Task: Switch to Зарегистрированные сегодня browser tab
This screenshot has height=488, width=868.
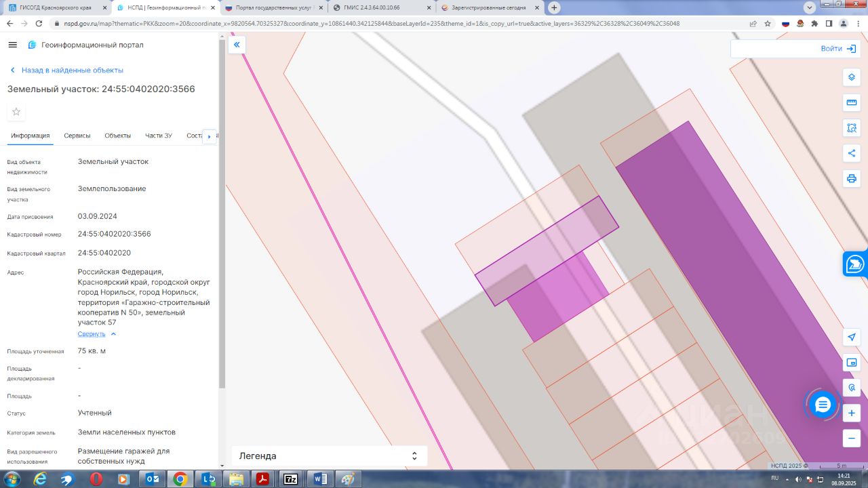Action: point(490,7)
